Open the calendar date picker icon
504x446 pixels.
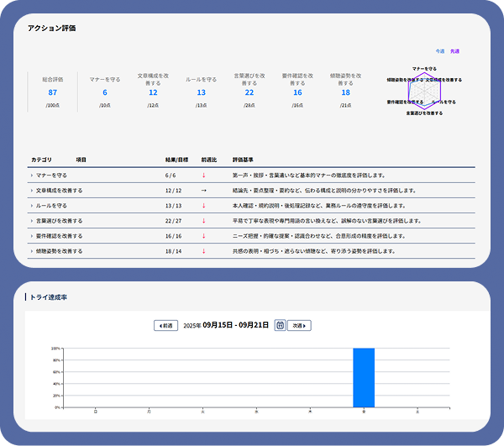280,325
